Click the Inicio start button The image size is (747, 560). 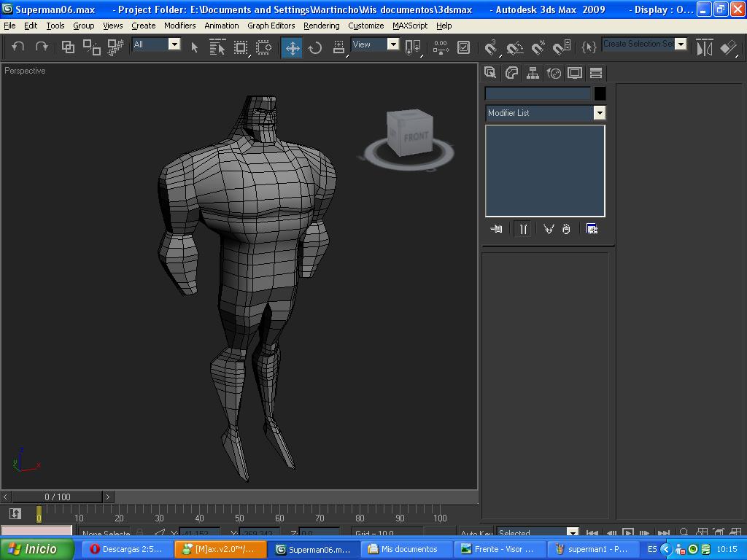coord(37,549)
